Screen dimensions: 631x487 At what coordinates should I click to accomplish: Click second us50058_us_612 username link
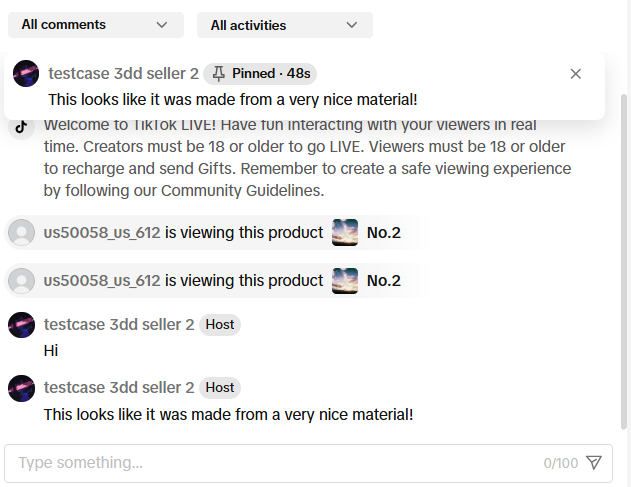102,281
